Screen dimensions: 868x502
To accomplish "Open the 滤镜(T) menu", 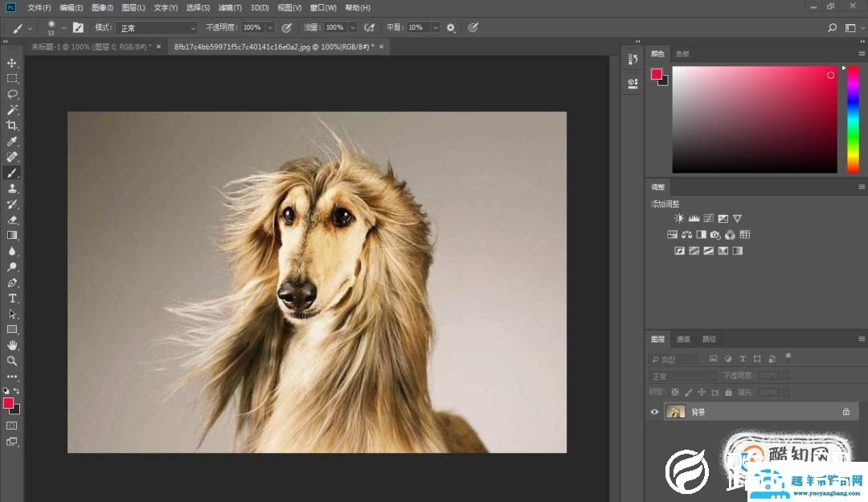I will point(230,7).
